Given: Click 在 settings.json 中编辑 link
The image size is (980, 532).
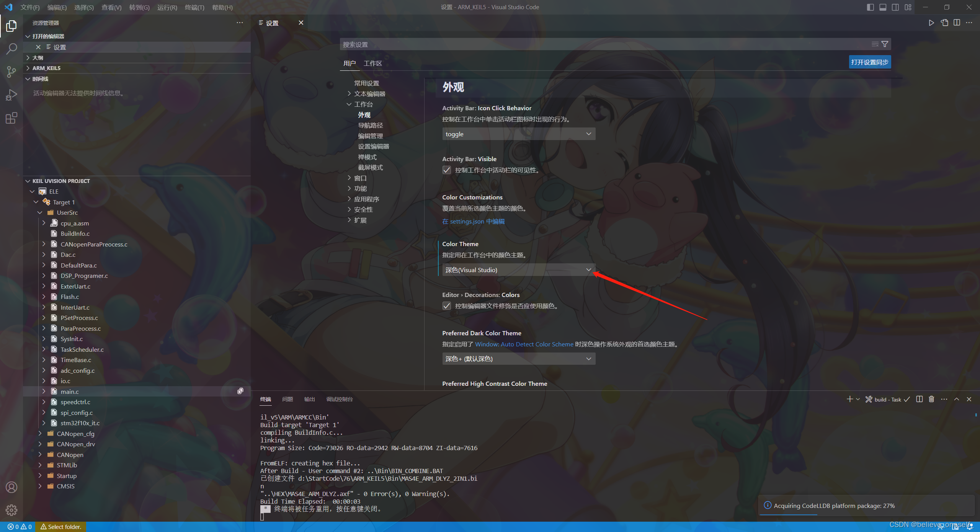Looking at the screenshot, I should (x=473, y=221).
